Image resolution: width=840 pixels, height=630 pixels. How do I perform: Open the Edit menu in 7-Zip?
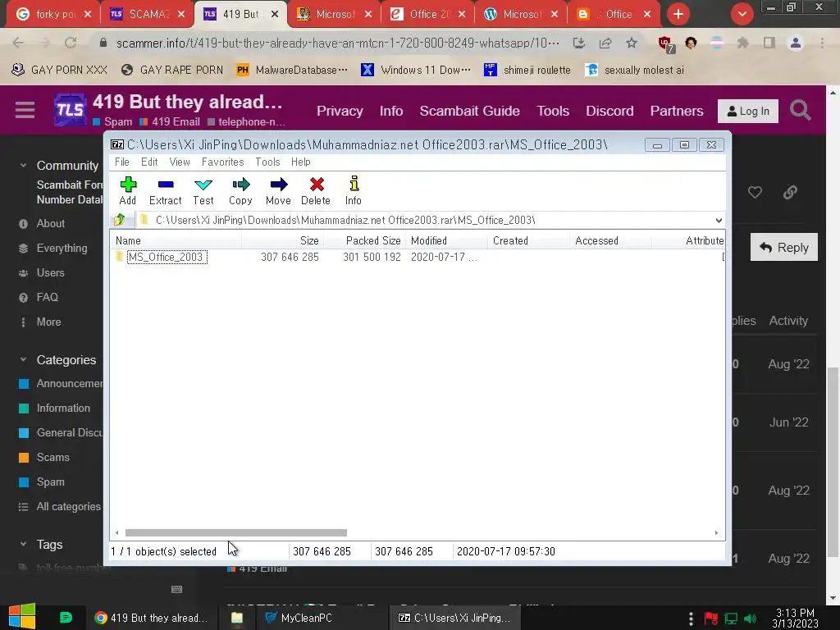tap(149, 162)
